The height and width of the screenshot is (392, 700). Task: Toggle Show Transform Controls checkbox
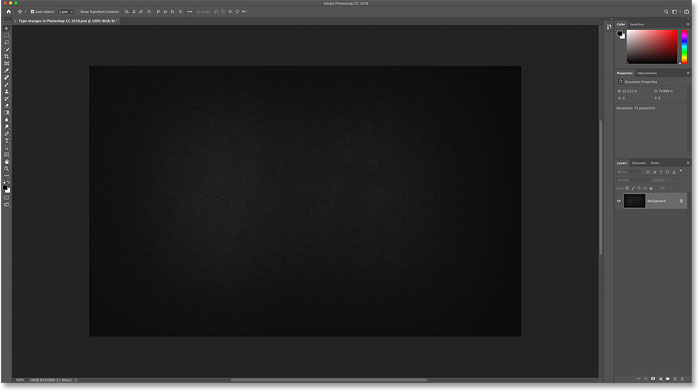(x=77, y=12)
